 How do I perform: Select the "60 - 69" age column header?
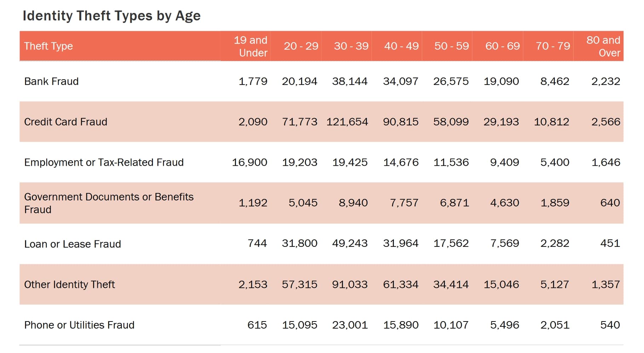coord(502,46)
